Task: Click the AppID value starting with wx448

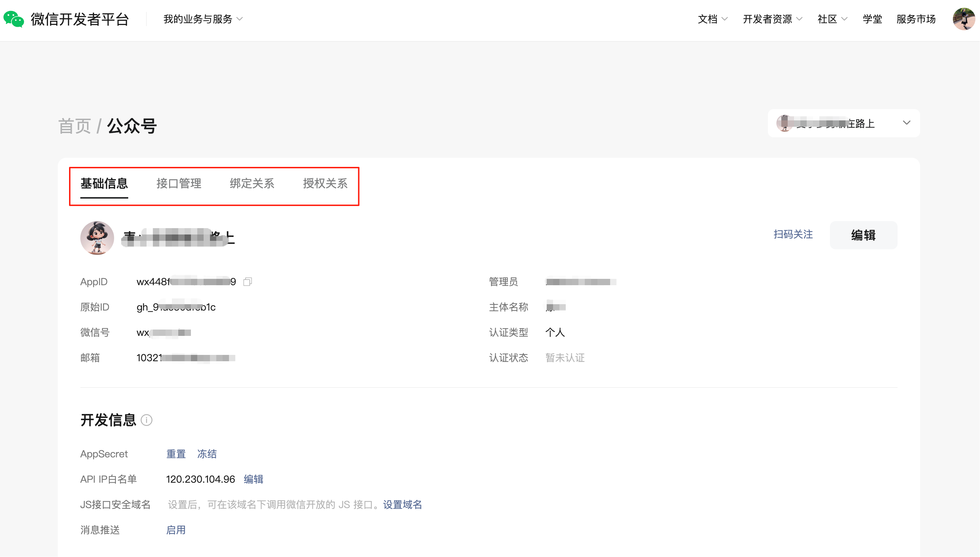Action: [x=186, y=282]
